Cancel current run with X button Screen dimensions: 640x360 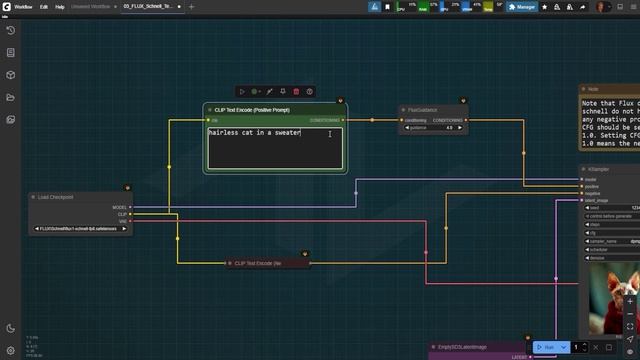pyautogui.click(x=596, y=347)
